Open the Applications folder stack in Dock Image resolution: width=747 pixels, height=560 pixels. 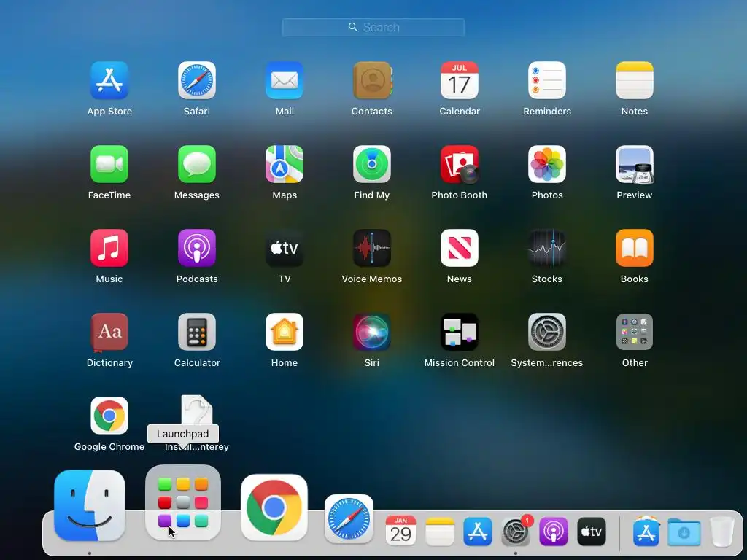646,532
